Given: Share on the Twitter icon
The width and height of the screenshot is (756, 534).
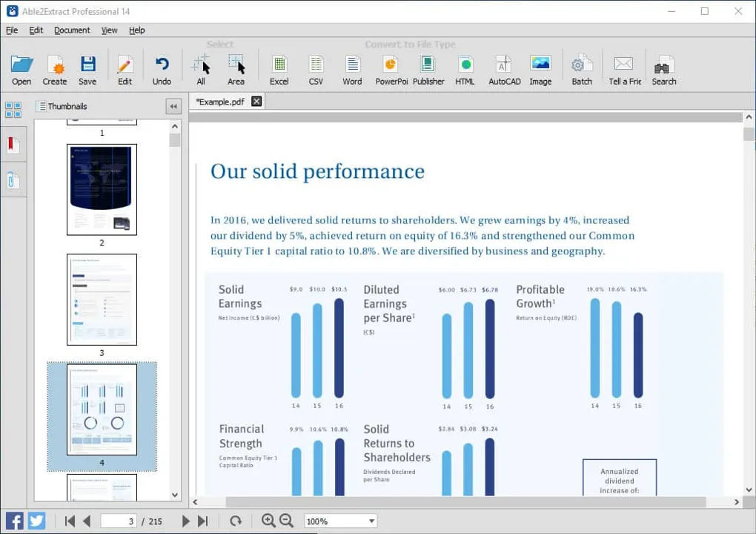Looking at the screenshot, I should pyautogui.click(x=36, y=521).
